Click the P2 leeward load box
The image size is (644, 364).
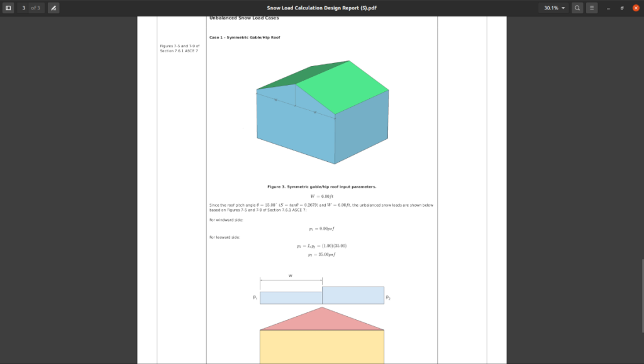353,295
